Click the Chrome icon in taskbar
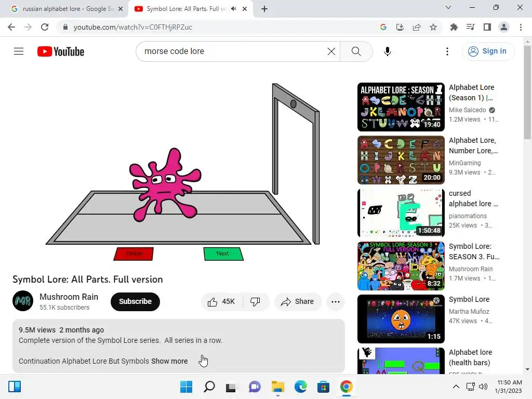 pos(347,387)
